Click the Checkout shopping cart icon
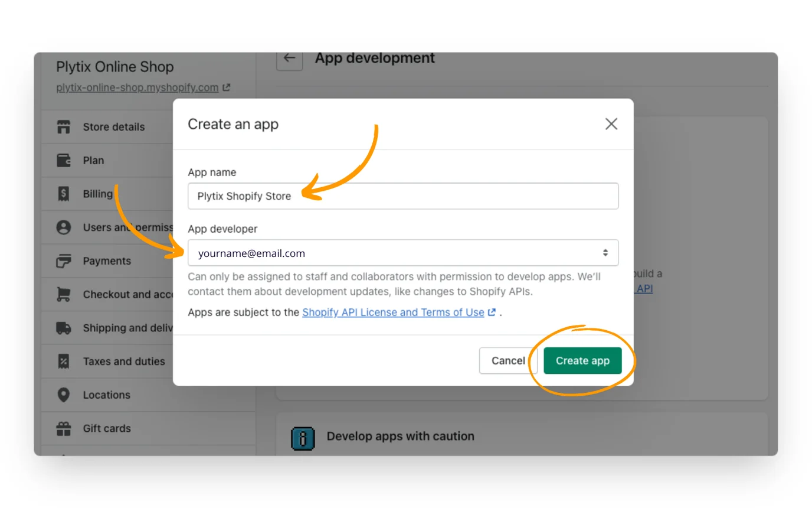Screen dimensions: 812x508 [63, 294]
